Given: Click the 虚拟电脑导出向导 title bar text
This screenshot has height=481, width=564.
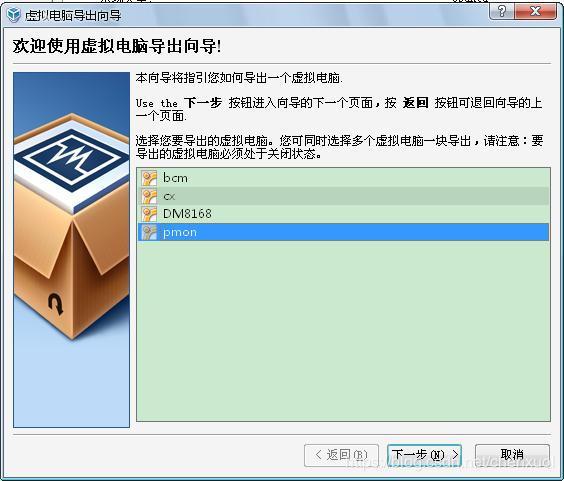Looking at the screenshot, I should point(73,15).
